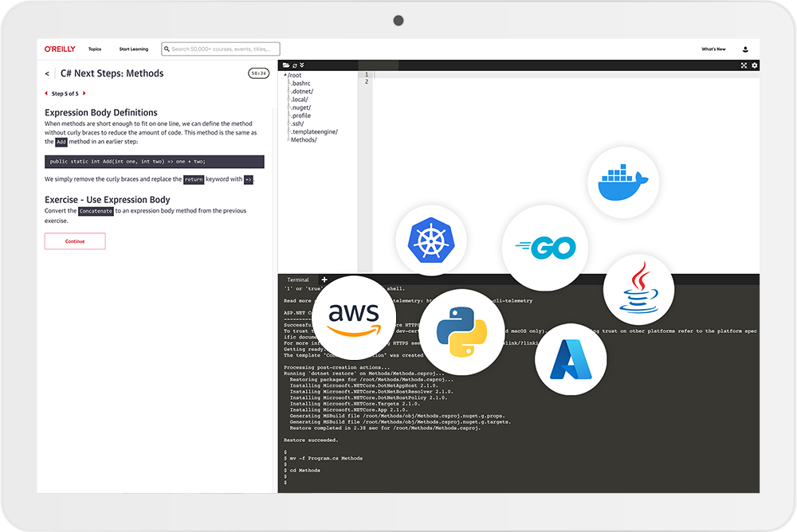Collapse all with the double-chevron icon

pos(302,65)
